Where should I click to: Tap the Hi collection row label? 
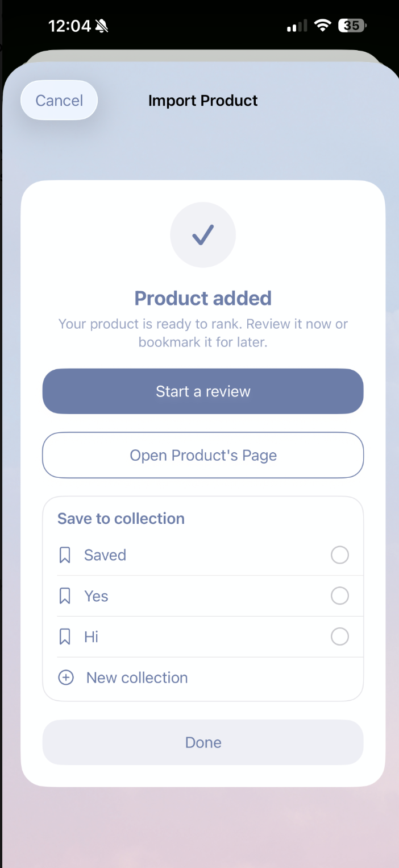pos(92,637)
